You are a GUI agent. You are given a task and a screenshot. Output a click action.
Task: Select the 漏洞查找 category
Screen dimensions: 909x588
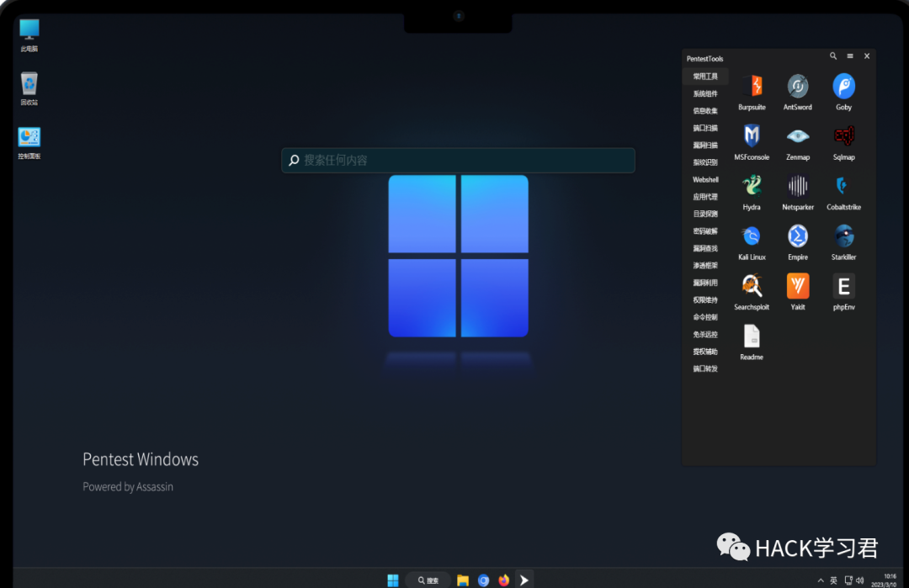(x=705, y=248)
